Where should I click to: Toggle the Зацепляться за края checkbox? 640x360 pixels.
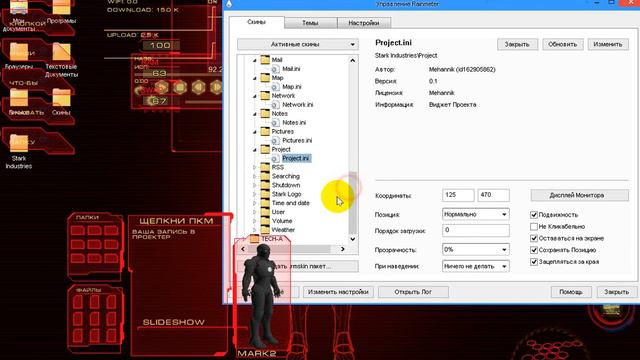534,262
